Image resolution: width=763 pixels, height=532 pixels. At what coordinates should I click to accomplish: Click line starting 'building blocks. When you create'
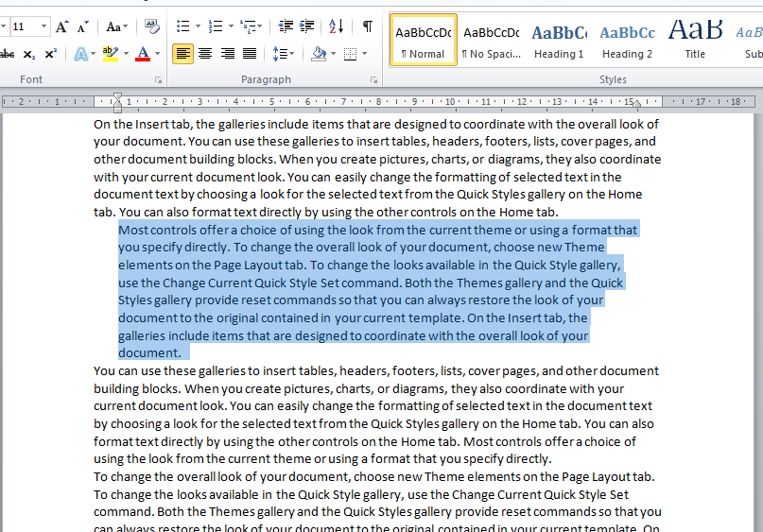pos(358,388)
